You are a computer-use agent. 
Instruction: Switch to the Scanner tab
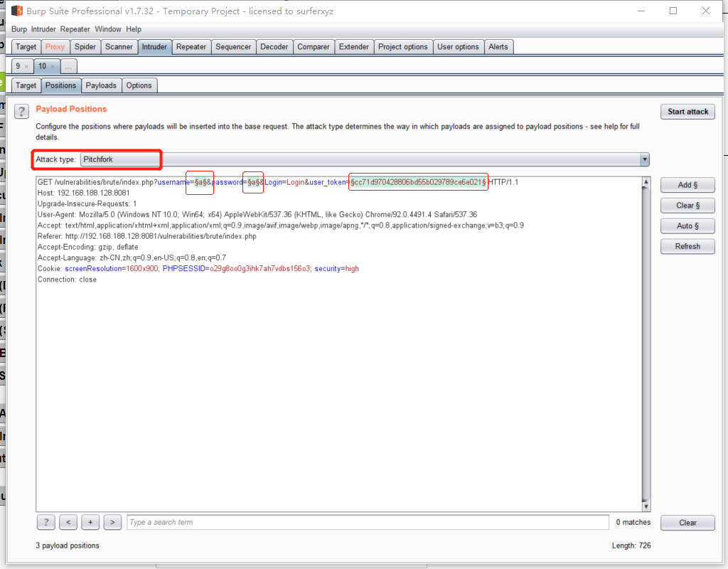119,47
